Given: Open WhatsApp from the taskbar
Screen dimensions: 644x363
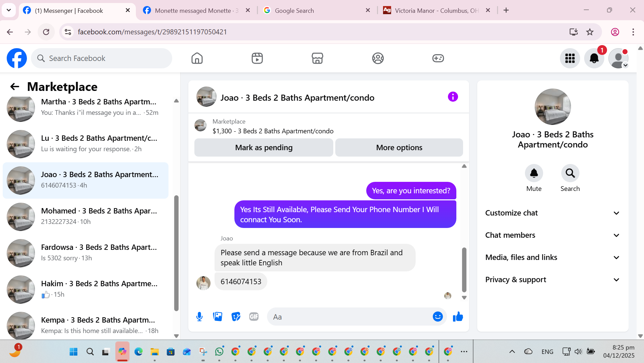Looking at the screenshot, I should coord(219,352).
